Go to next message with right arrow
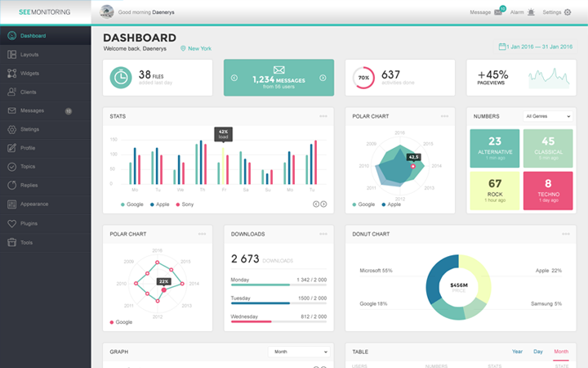Screen dimensions: 588x368 [x=323, y=78]
